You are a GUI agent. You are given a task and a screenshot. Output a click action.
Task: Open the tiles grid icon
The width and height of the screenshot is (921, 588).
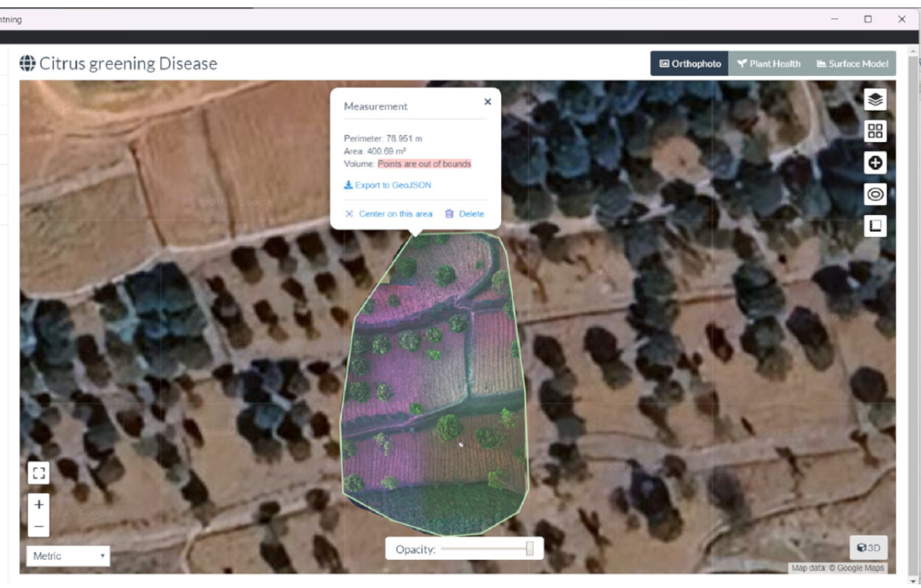click(x=875, y=131)
